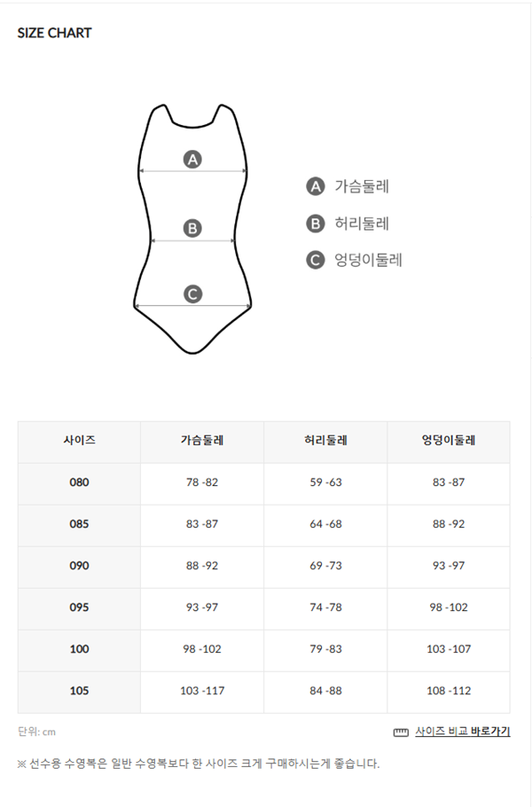The height and width of the screenshot is (807, 532).
Task: Select the 사이즈 column header
Action: 79,442
